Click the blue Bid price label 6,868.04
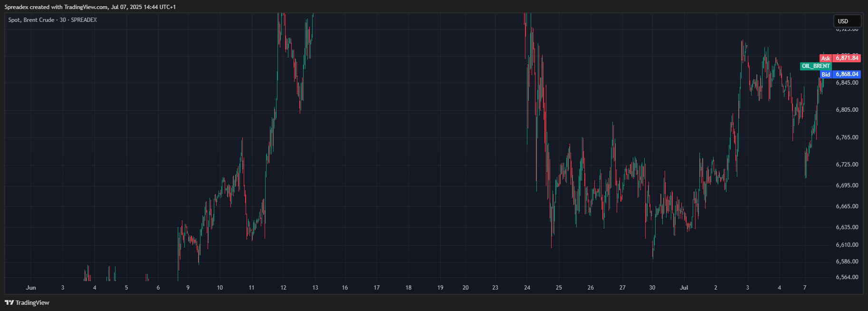 847,74
